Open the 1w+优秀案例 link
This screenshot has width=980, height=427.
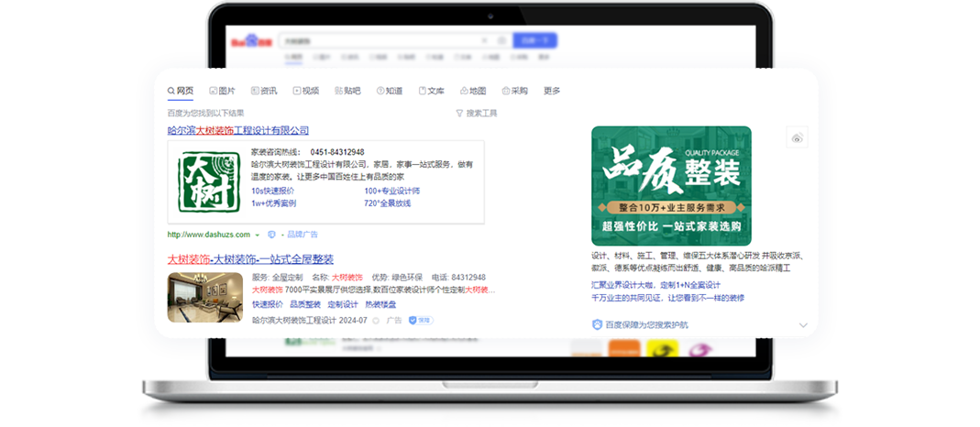coord(274,203)
